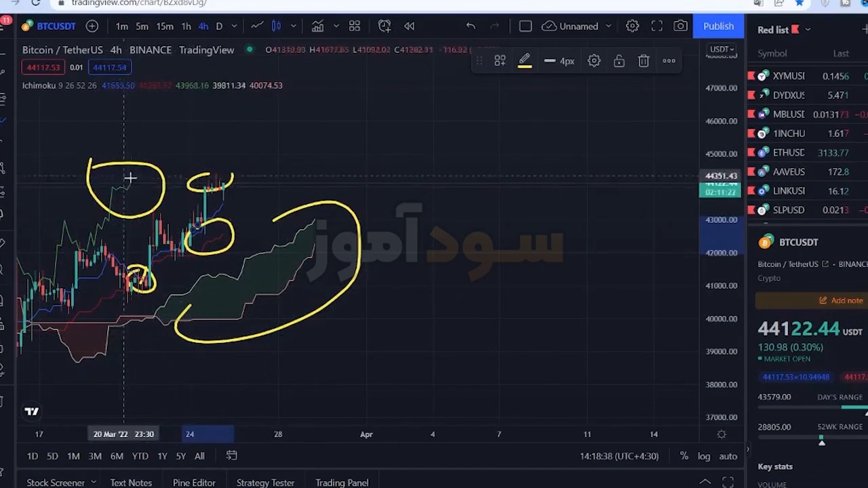
Task: Change the brush line color
Action: click(525, 61)
